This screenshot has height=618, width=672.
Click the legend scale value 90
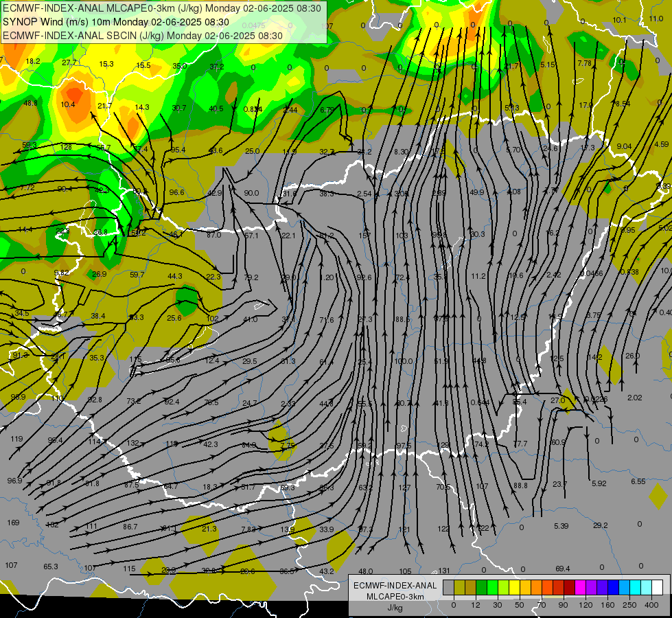[563, 605]
